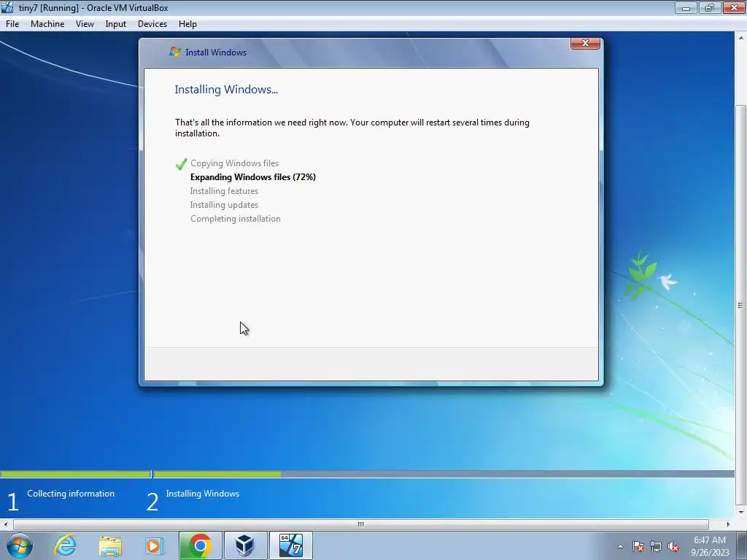Switch to the tiny7 VM taskbar button
The width and height of the screenshot is (747, 560).
pos(290,545)
